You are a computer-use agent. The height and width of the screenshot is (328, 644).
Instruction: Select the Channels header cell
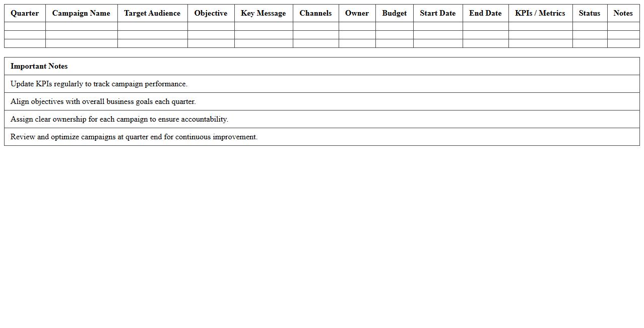315,13
